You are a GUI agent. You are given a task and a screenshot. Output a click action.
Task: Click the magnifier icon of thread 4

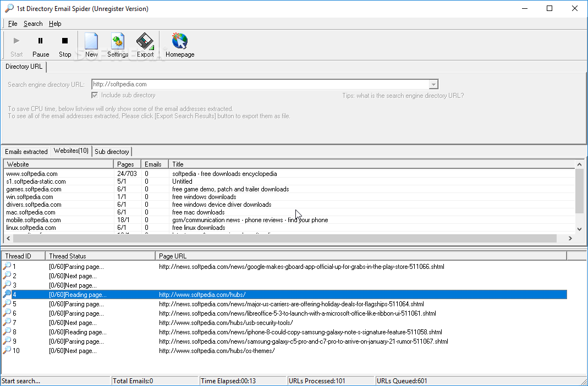coord(7,294)
